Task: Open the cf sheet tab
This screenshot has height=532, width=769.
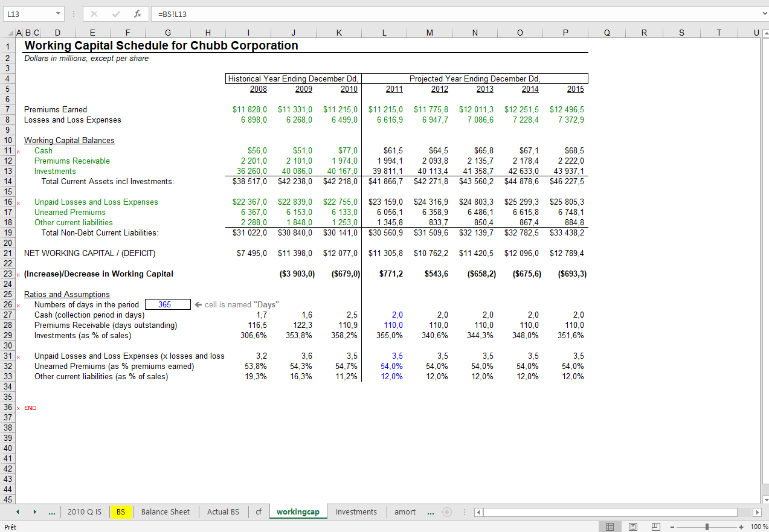Action: click(x=259, y=512)
